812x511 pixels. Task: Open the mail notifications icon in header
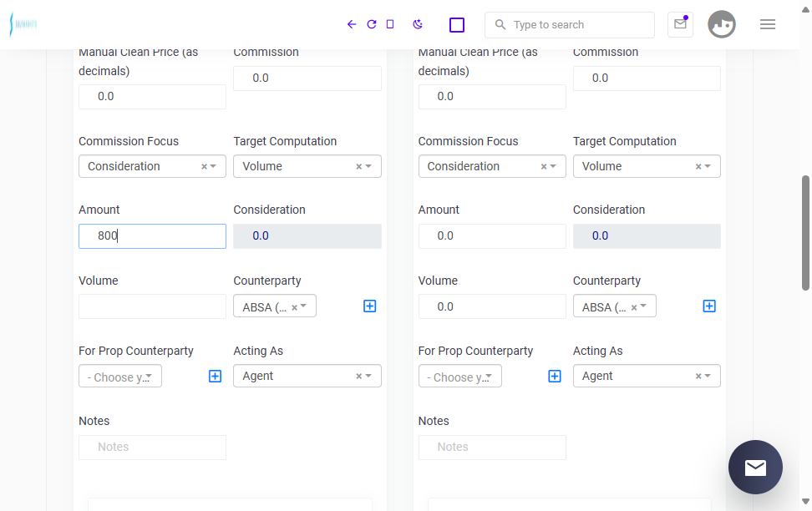tap(680, 24)
